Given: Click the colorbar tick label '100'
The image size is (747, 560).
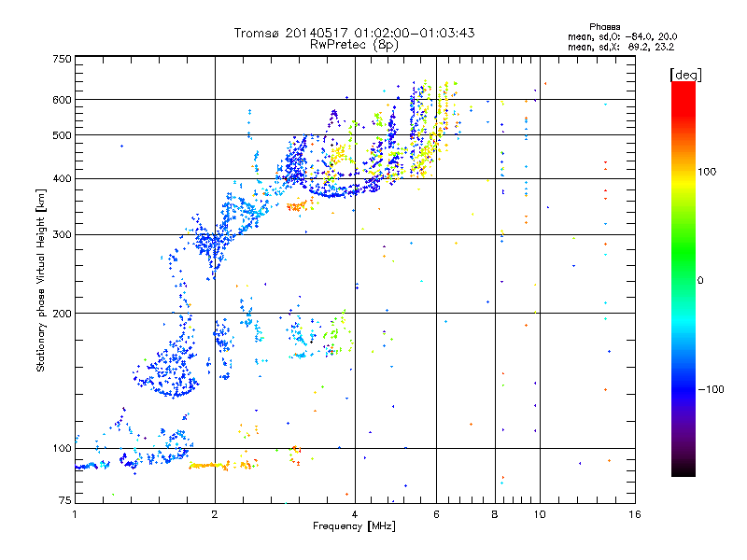Looking at the screenshot, I should pos(707,172).
